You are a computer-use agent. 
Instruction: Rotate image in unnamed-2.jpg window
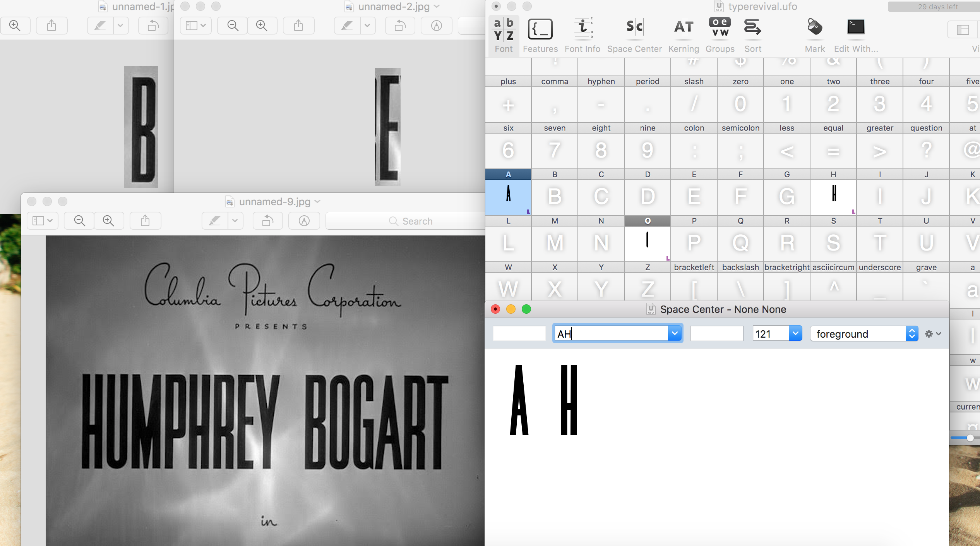(x=400, y=26)
